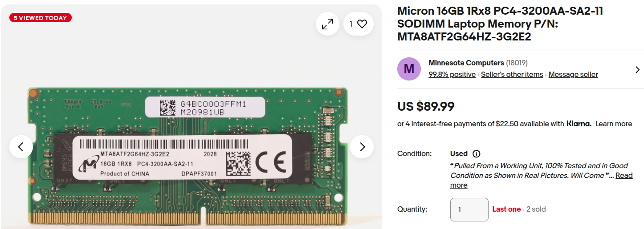View the seller's 18019 feedback count
The image size is (644, 229).
[x=517, y=63]
